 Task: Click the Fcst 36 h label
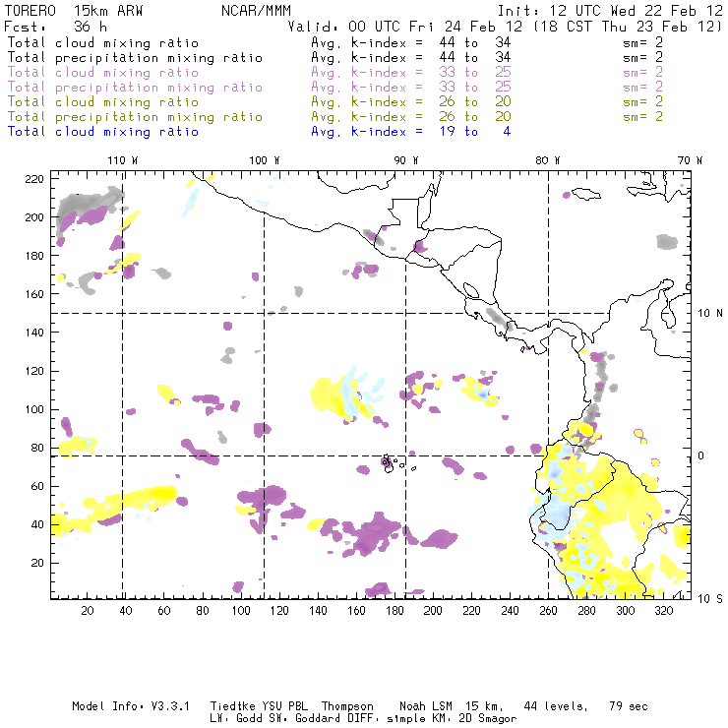tap(56, 27)
